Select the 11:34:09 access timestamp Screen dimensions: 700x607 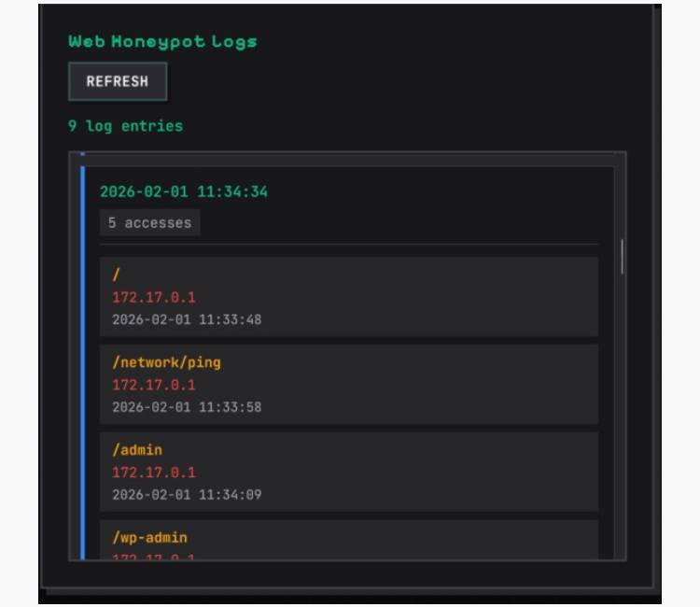point(187,495)
